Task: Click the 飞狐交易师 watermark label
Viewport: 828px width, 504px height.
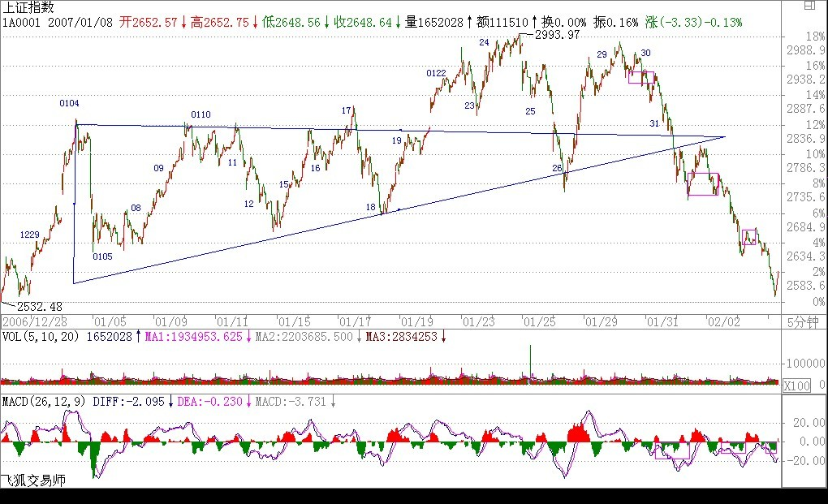Action: click(x=32, y=480)
